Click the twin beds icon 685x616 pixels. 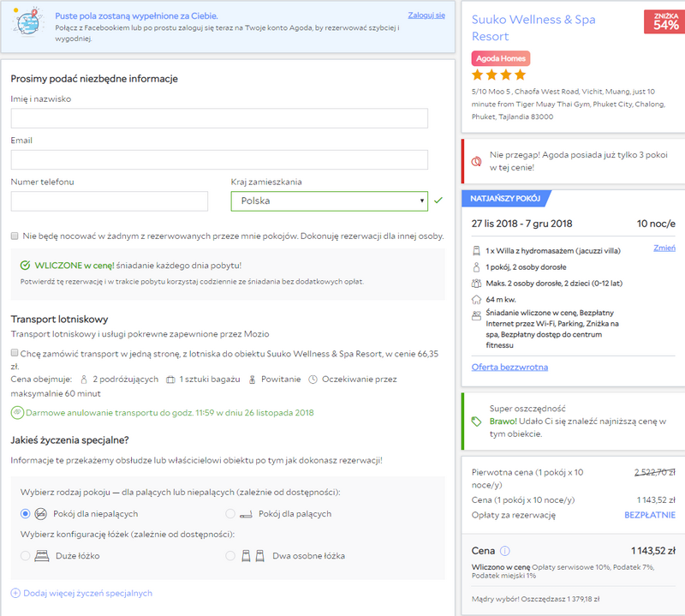pyautogui.click(x=253, y=556)
